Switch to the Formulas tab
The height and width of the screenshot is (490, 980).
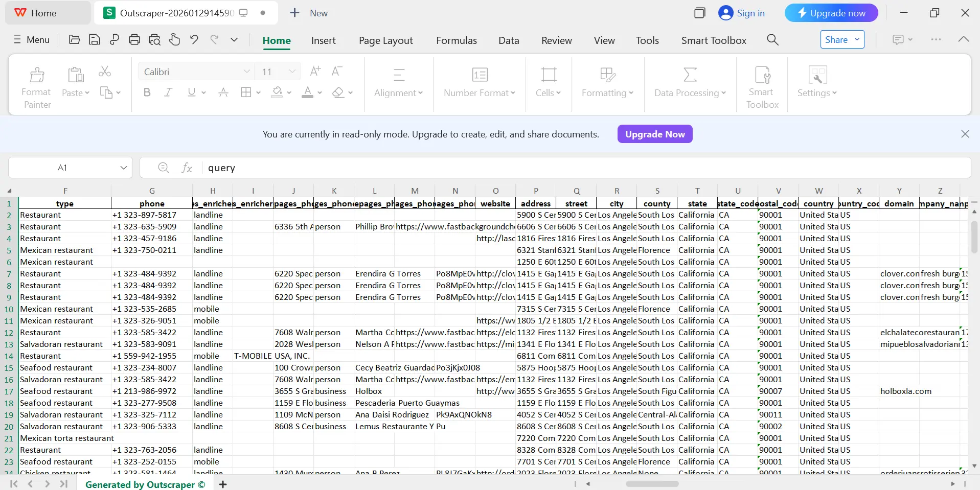(456, 40)
